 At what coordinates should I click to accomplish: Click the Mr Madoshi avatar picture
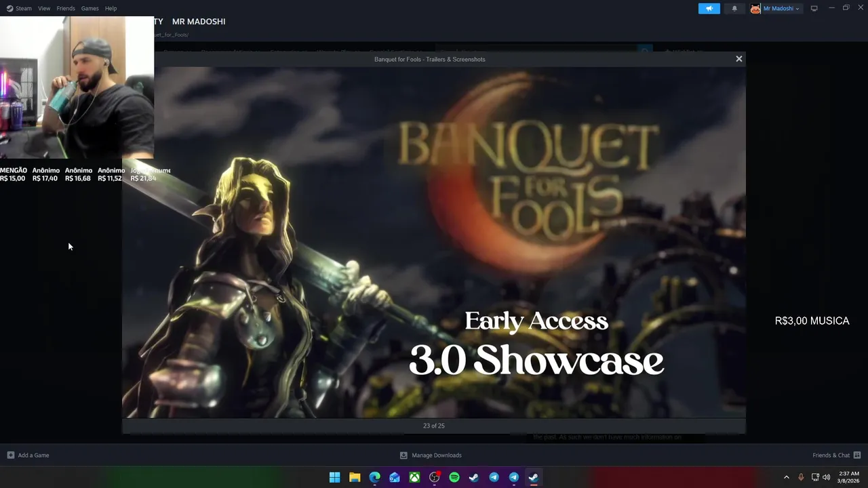pyautogui.click(x=755, y=8)
